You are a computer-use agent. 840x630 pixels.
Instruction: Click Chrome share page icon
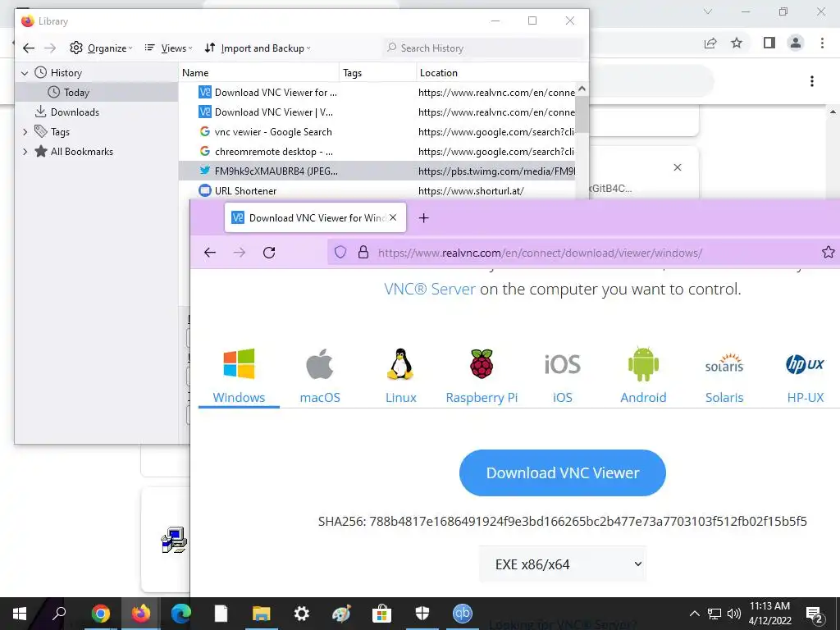coord(710,43)
